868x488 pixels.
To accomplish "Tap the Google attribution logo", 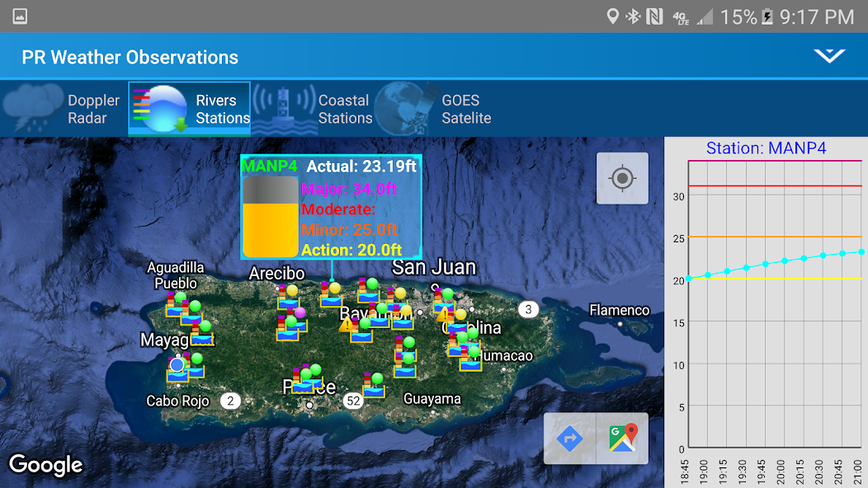I will [46, 465].
